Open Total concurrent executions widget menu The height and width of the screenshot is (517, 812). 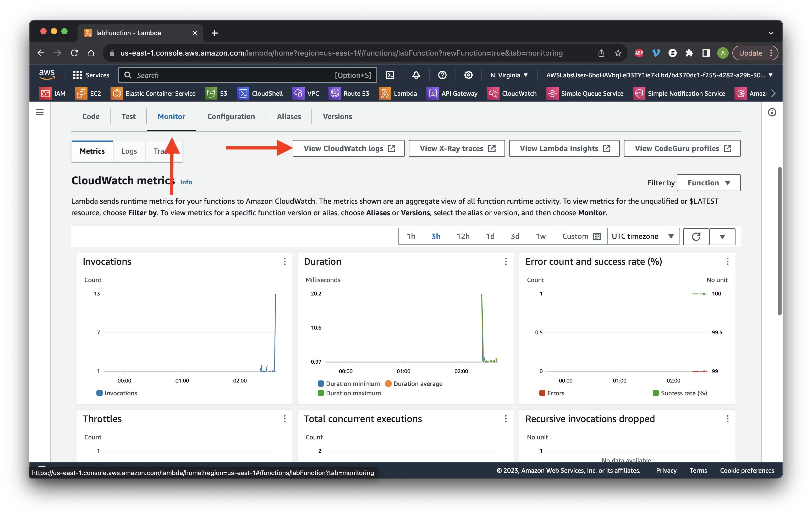(506, 418)
